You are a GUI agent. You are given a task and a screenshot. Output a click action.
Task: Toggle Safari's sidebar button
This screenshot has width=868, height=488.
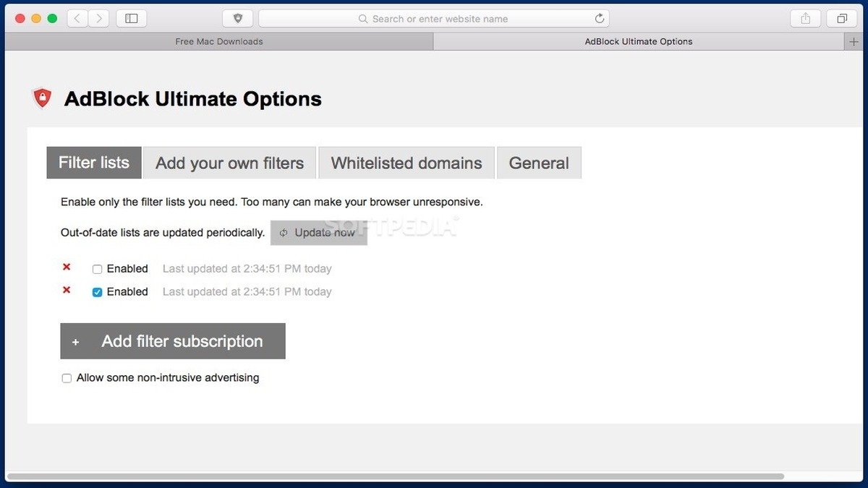click(x=131, y=18)
